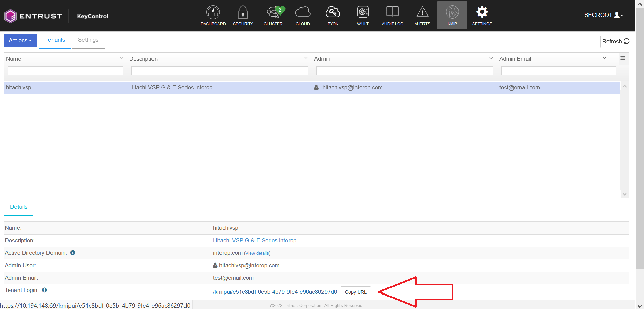
Task: Click View details for interop.com
Action: 257,253
